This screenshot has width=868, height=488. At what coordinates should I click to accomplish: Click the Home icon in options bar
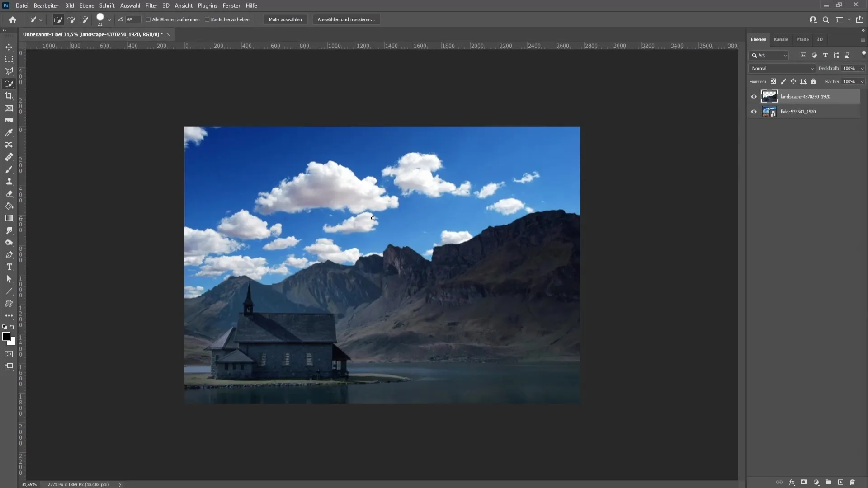tap(13, 19)
